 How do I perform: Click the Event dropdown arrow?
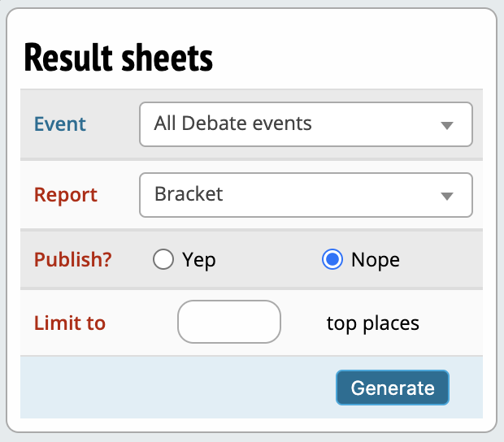point(445,125)
